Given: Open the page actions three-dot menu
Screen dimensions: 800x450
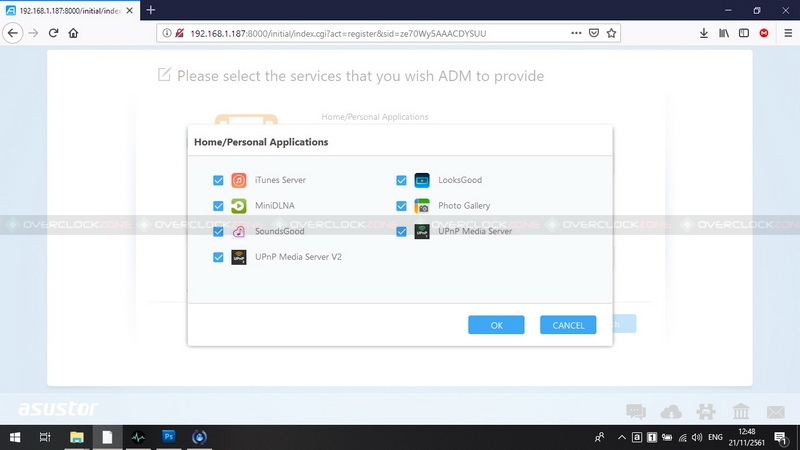Looking at the screenshot, I should pyautogui.click(x=576, y=33).
